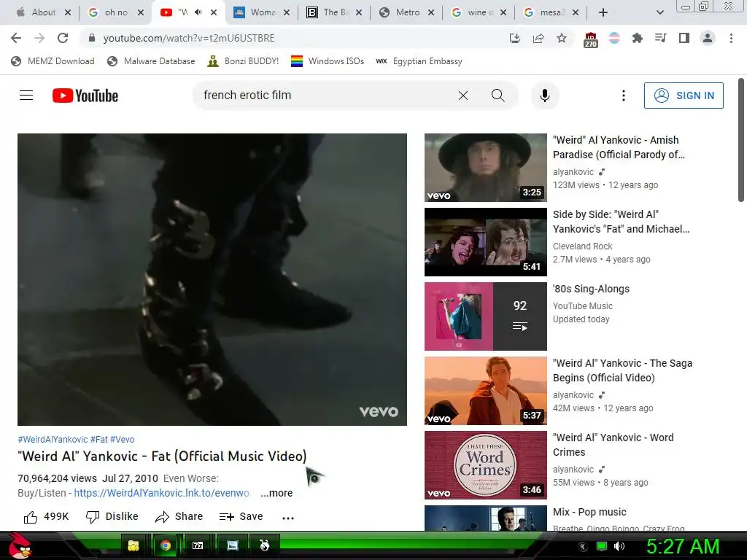This screenshot has height=560, width=747.
Task: Open the media controls icon in toolbar
Action: 660,38
